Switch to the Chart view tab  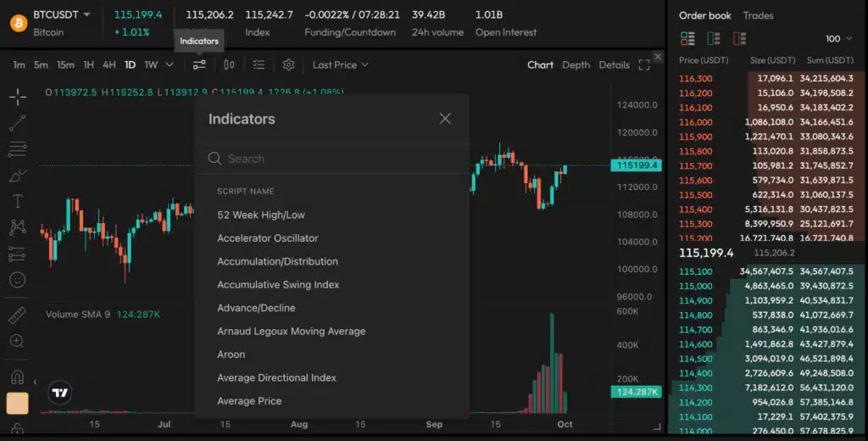540,64
